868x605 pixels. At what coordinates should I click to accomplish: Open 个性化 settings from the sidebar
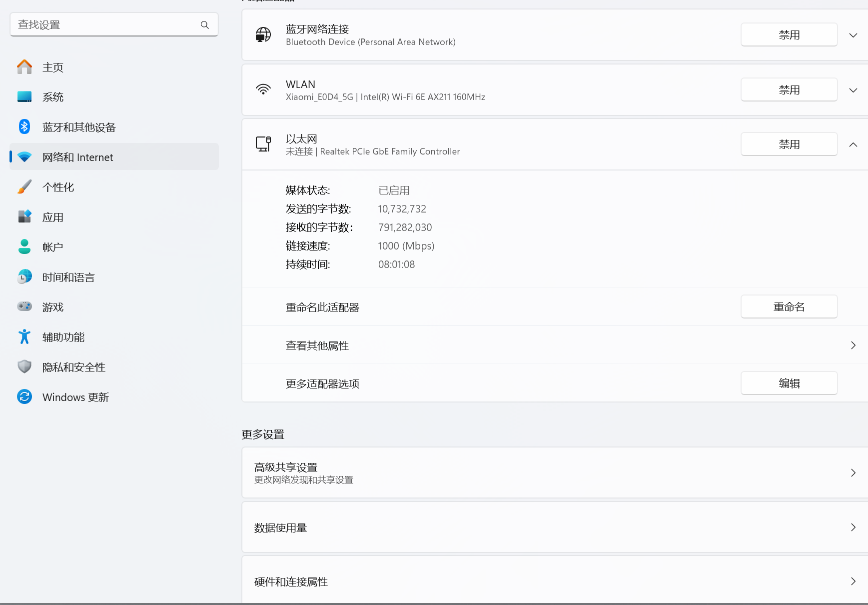[x=58, y=187]
